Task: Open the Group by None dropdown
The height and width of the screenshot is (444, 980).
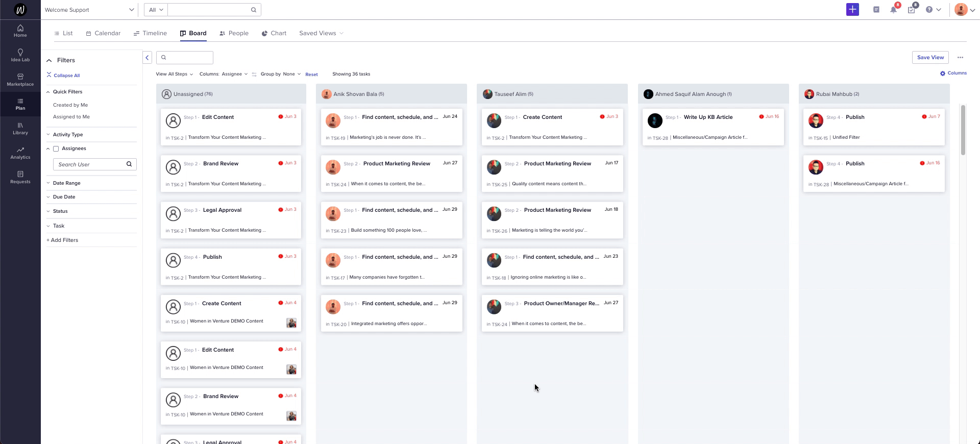Action: 281,75
